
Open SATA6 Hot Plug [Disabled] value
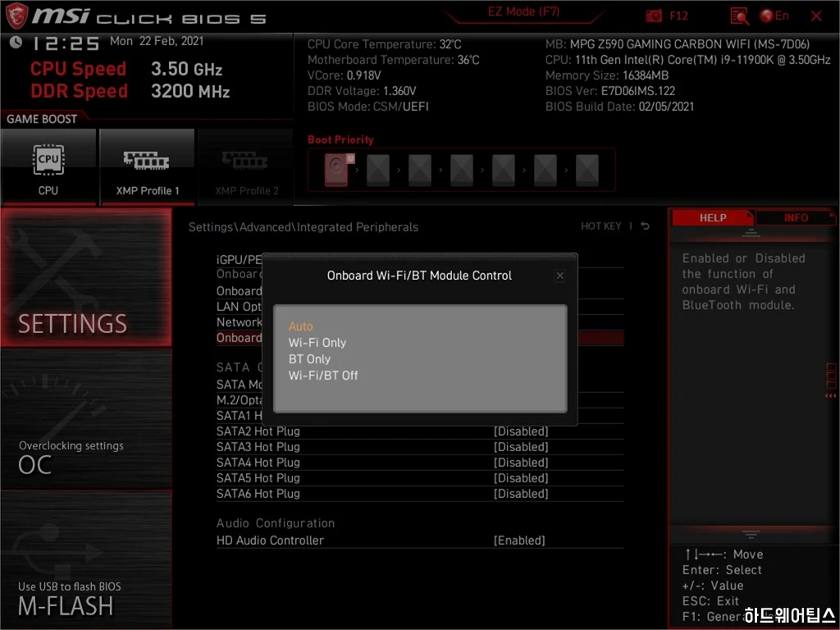[521, 493]
